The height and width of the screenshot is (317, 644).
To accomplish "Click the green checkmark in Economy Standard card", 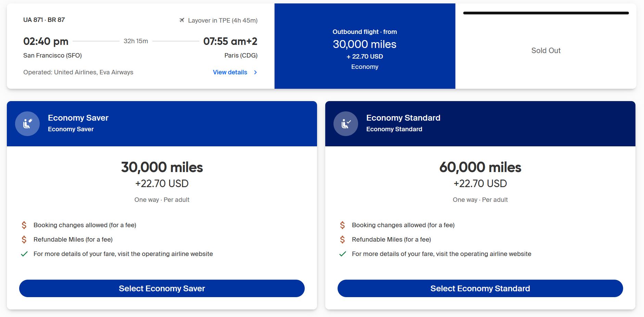I will 343,254.
